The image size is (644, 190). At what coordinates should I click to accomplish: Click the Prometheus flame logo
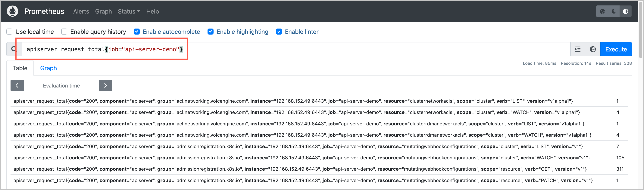12,11
